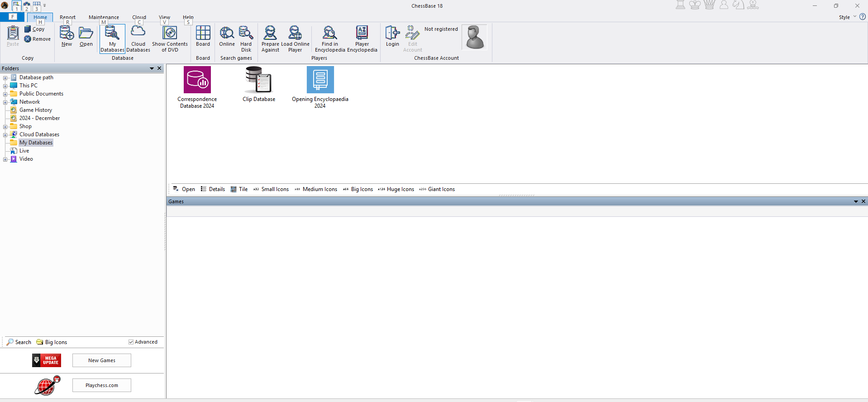
Task: Open the Maintenance ribbon tab
Action: coord(104,17)
